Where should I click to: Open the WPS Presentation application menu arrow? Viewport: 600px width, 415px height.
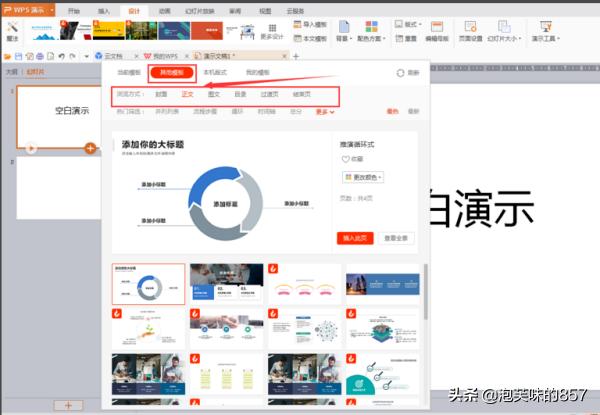click(52, 10)
